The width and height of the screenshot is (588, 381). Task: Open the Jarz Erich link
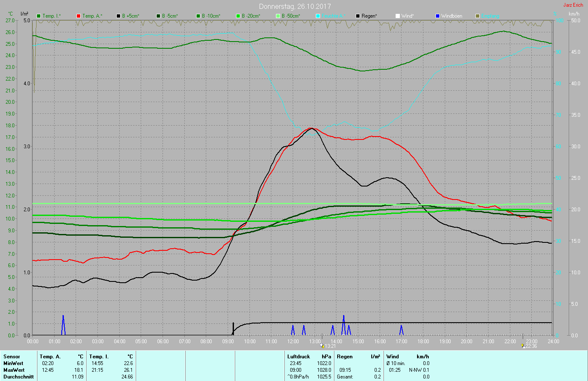(573, 5)
